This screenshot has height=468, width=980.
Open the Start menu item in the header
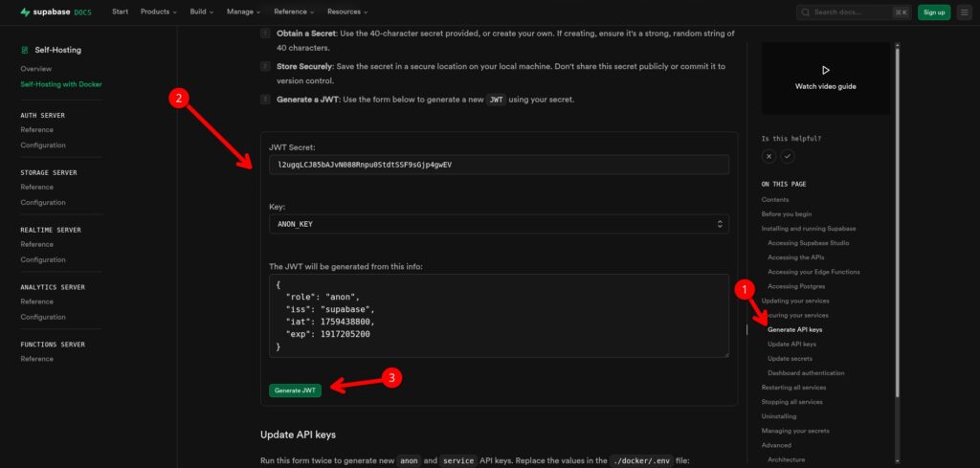click(x=120, y=11)
